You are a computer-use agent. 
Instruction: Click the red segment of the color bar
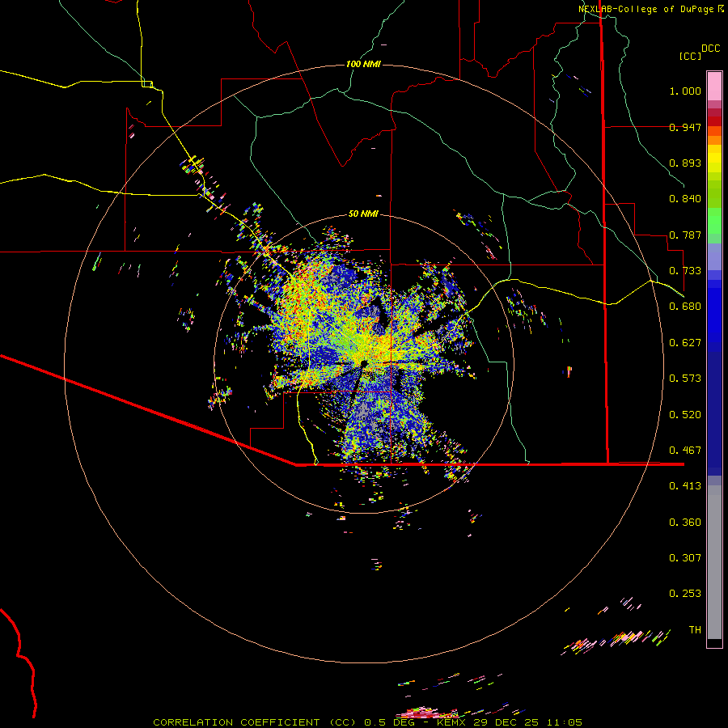click(714, 121)
